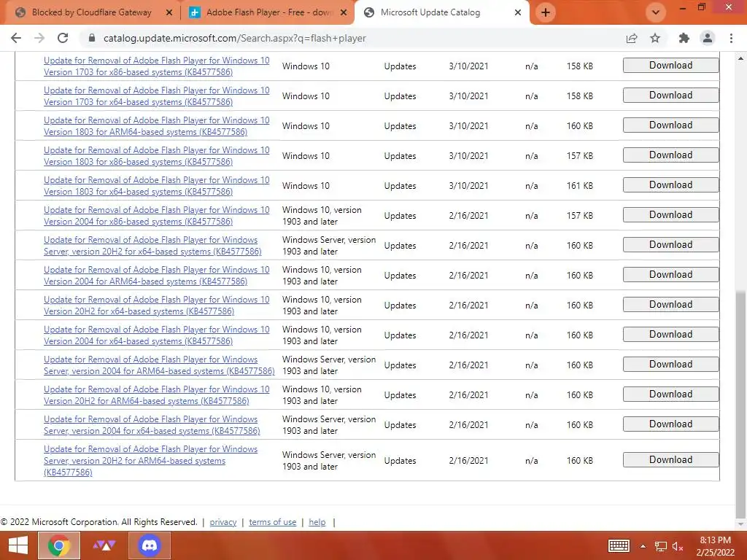The height and width of the screenshot is (560, 747).
Task: Go back using the browser back arrow
Action: pyautogui.click(x=16, y=38)
